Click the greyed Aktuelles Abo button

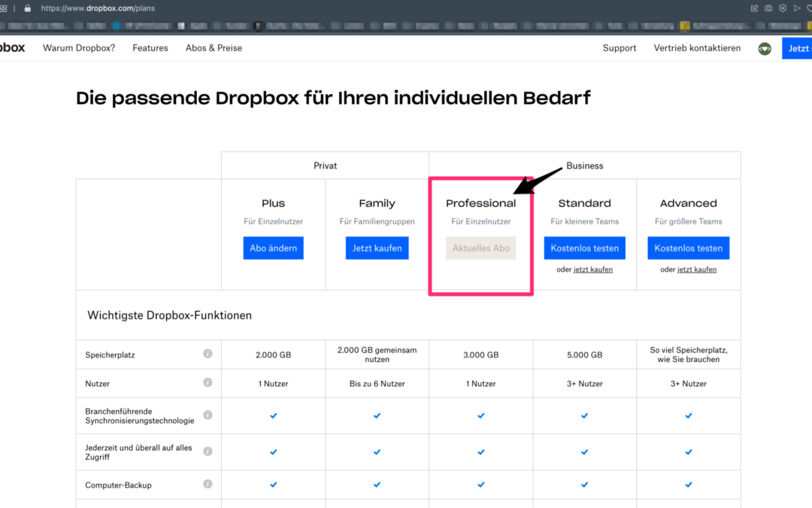[x=481, y=248]
